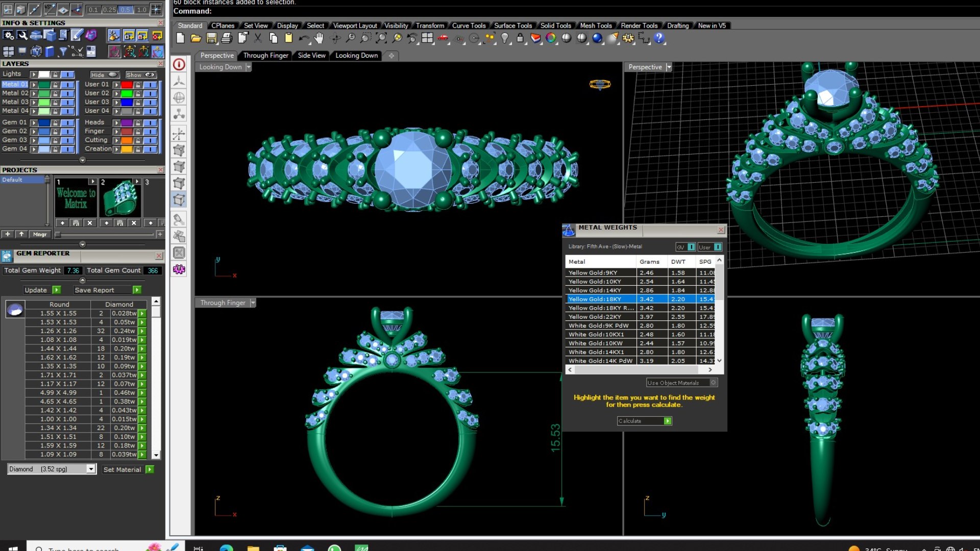980x551 pixels.
Task: Open the Lights bulb icon in toolbar
Action: (505, 38)
